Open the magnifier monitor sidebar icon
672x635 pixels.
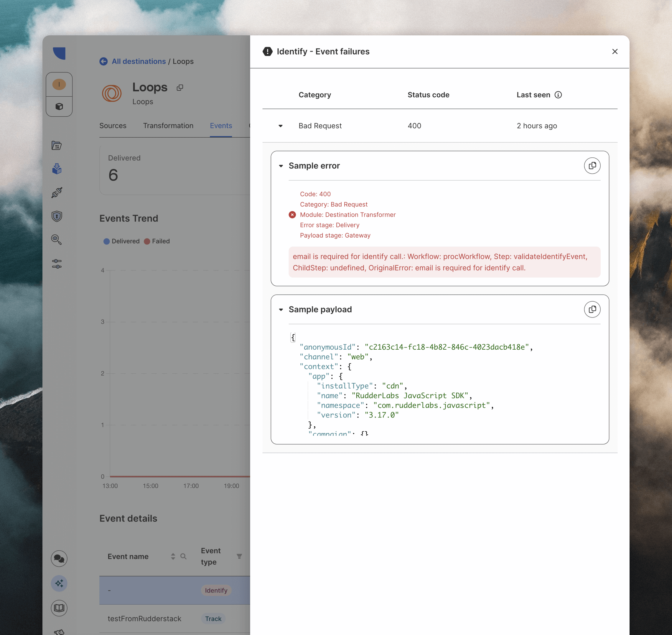[57, 240]
